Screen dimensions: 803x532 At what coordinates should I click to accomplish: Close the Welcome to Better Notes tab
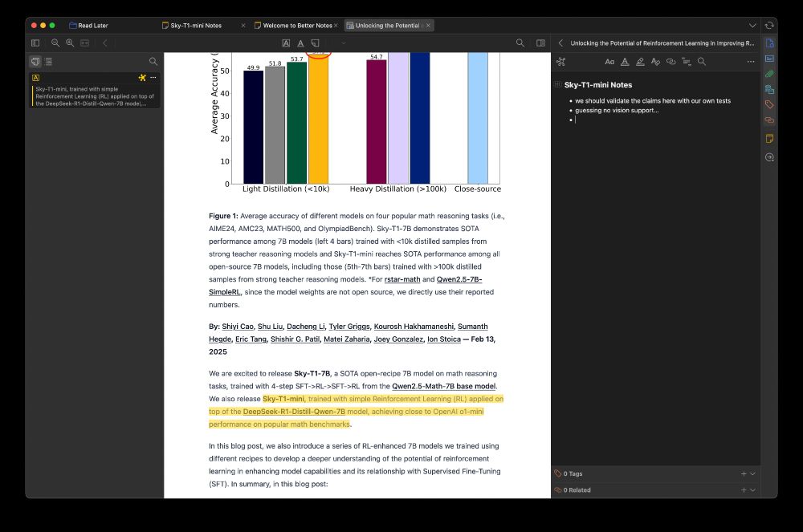point(336,26)
